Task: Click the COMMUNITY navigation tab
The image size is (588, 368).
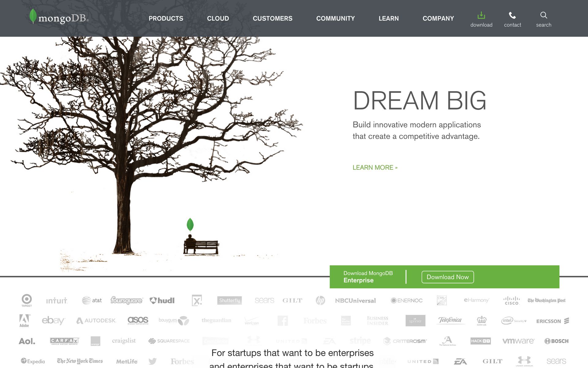Action: tap(335, 18)
